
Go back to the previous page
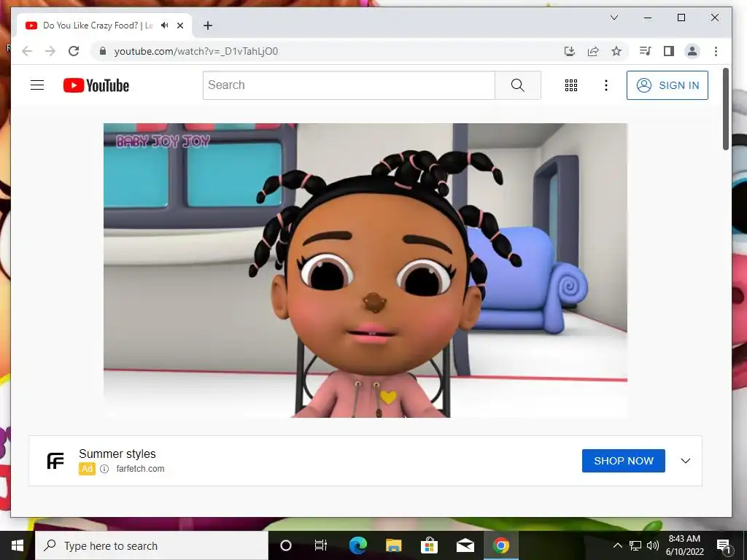[x=27, y=51]
